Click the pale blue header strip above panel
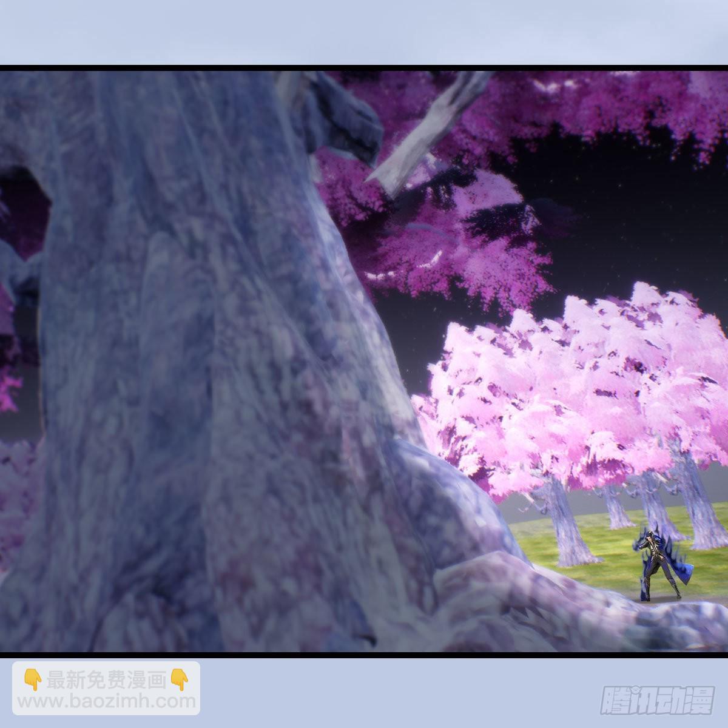 point(364,30)
